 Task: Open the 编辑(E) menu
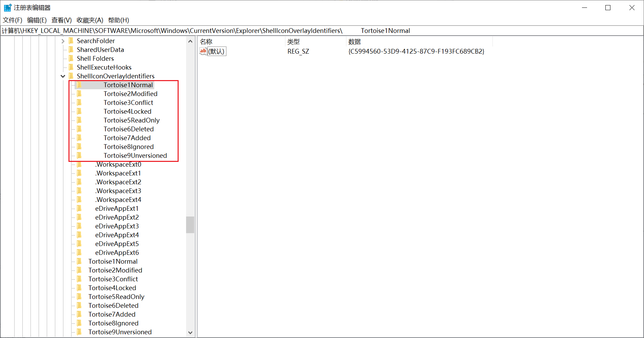pyautogui.click(x=37, y=20)
